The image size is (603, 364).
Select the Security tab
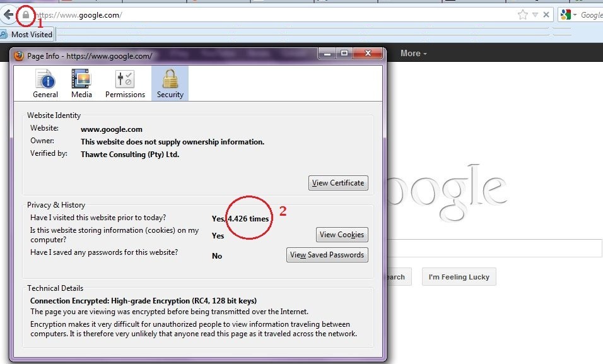tap(170, 83)
